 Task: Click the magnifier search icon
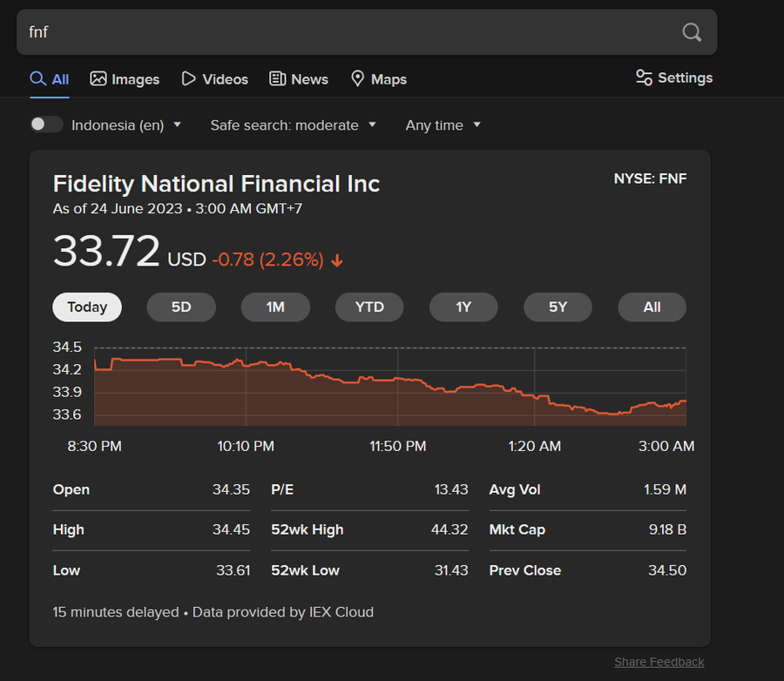click(692, 32)
